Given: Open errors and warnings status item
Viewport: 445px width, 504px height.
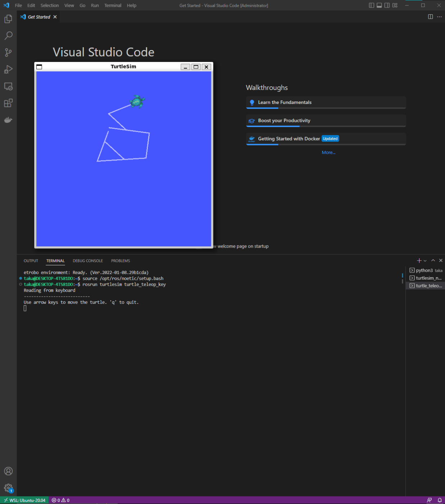Looking at the screenshot, I should 60,500.
